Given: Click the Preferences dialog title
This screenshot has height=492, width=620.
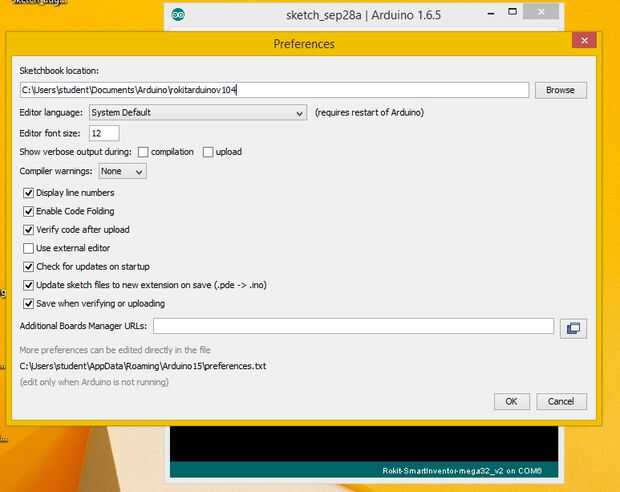Looking at the screenshot, I should pyautogui.click(x=304, y=44).
